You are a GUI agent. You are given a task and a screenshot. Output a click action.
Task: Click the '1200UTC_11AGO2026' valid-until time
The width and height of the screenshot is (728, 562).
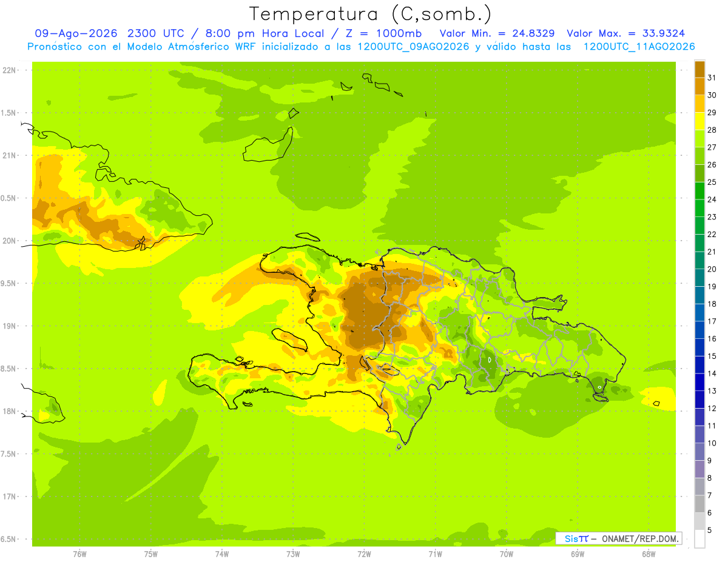(x=638, y=47)
